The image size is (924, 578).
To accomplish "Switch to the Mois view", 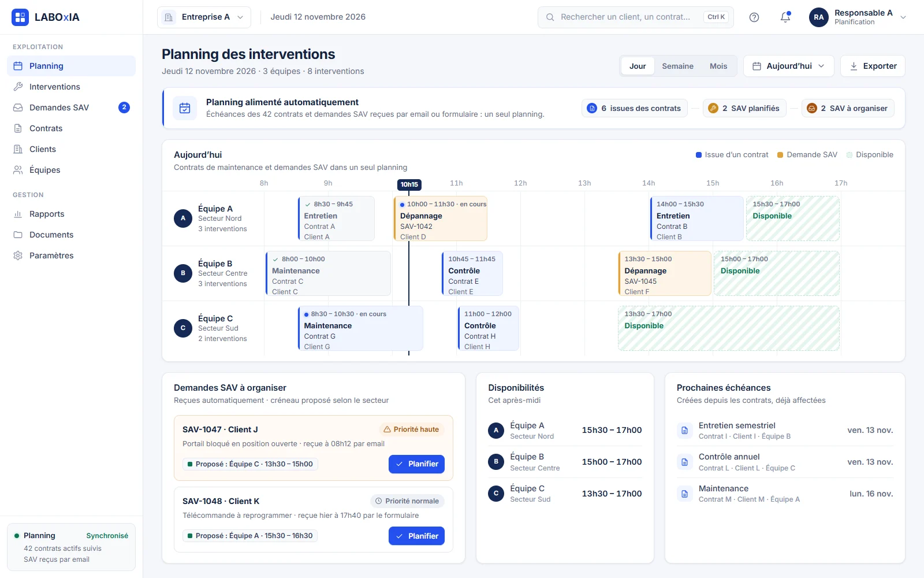I will 718,66.
